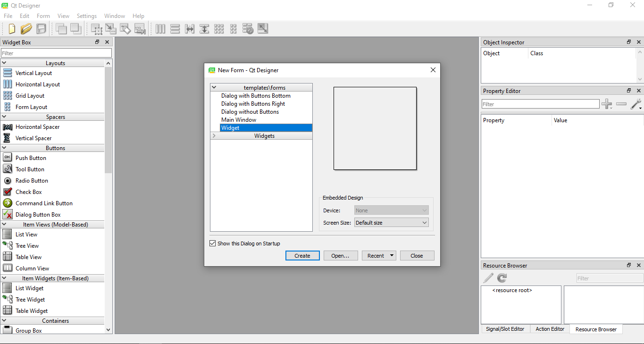Image resolution: width=644 pixels, height=344 pixels.
Task: Select the Command Link Button widget
Action: coord(44,203)
